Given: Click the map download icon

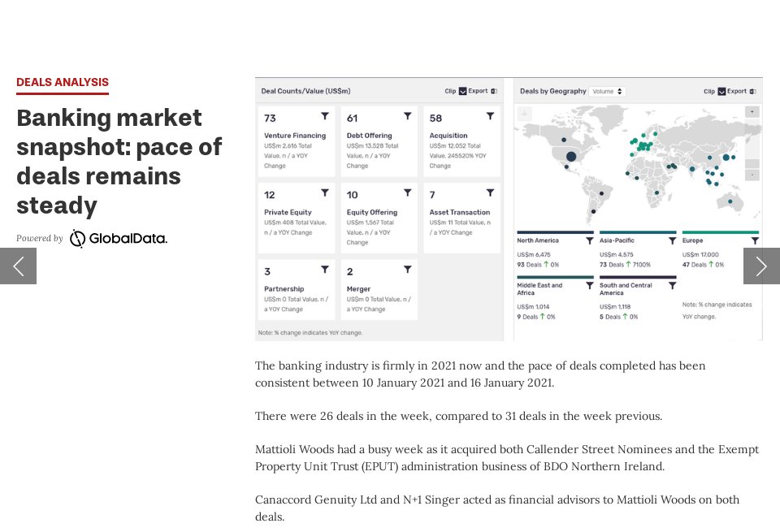Looking at the screenshot, I should [524, 113].
